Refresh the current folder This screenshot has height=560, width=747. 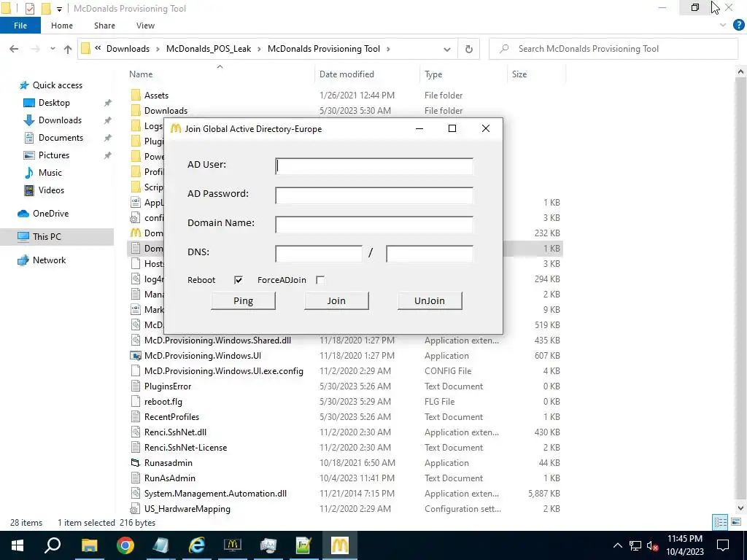pos(469,49)
